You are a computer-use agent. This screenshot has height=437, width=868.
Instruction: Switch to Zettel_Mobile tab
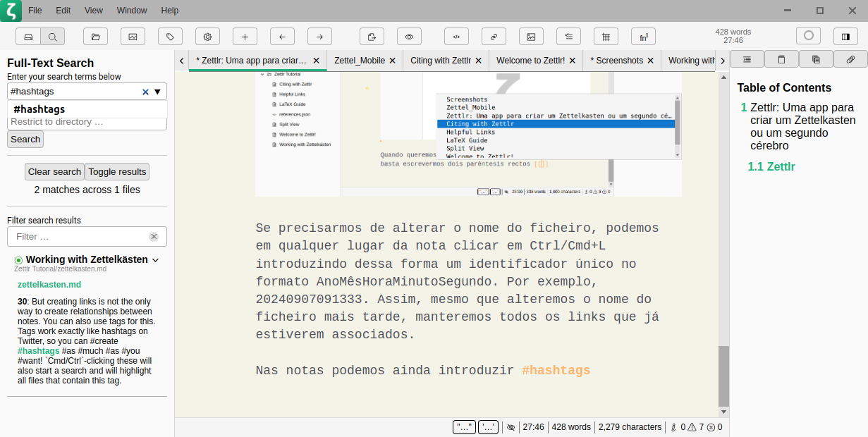pos(360,61)
